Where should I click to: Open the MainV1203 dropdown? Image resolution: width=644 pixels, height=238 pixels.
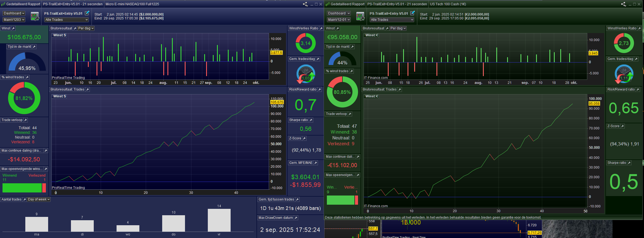(14, 20)
